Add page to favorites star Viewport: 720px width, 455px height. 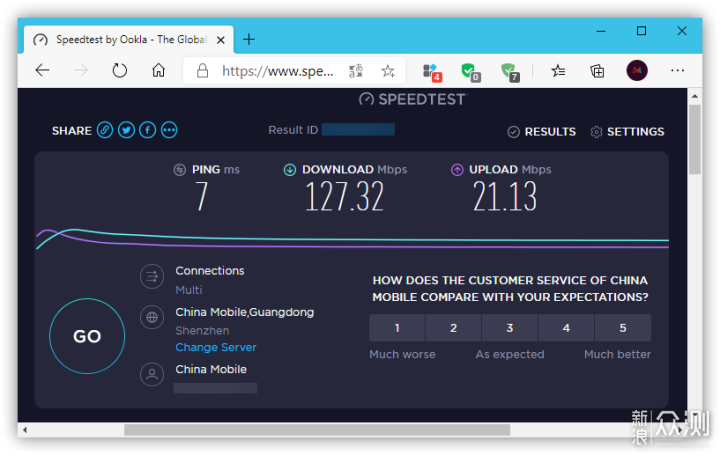coord(388,71)
